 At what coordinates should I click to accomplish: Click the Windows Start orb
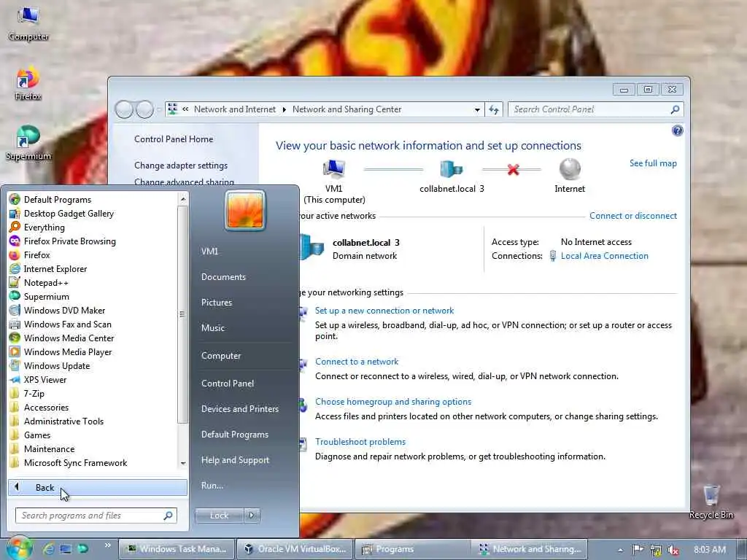20,548
